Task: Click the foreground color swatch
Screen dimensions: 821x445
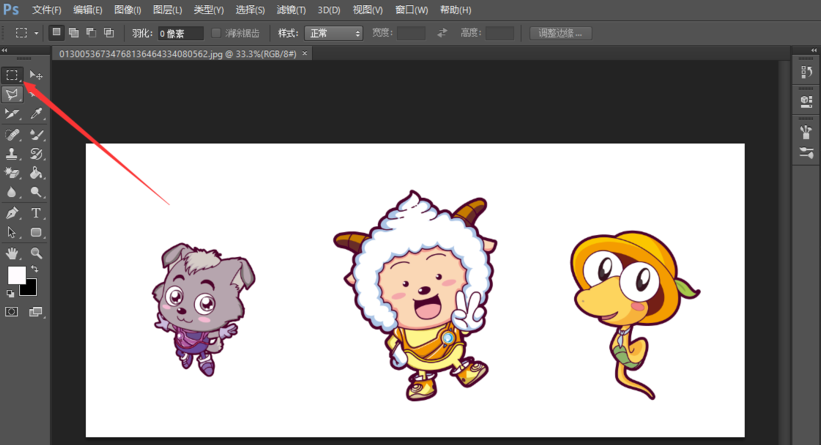Action: pos(16,275)
